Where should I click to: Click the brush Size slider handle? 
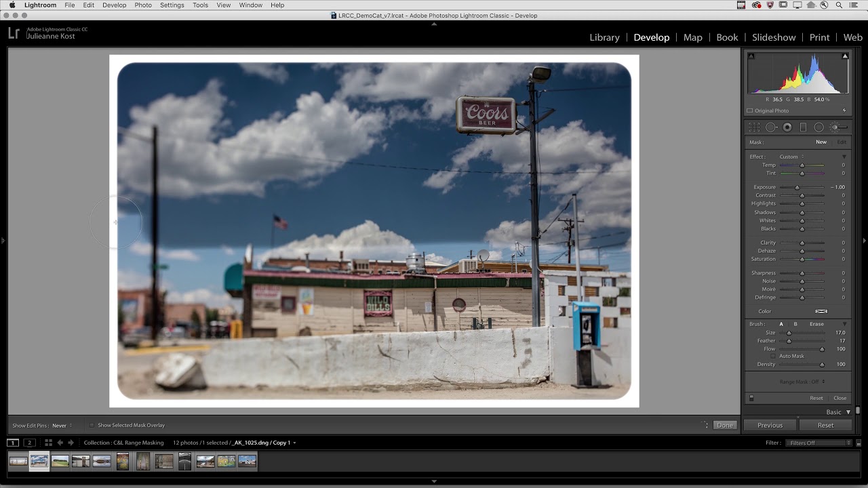tap(789, 333)
